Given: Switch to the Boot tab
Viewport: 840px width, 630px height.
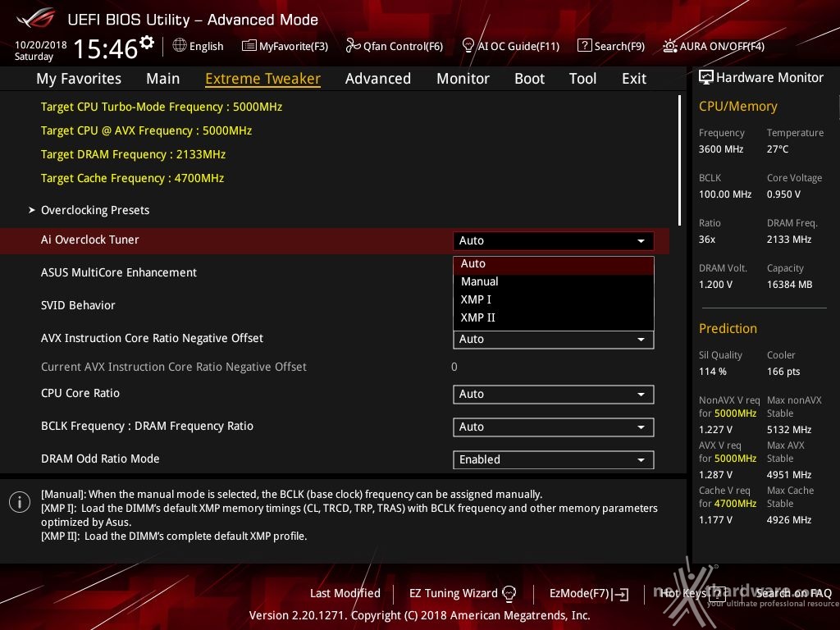Looking at the screenshot, I should point(529,79).
